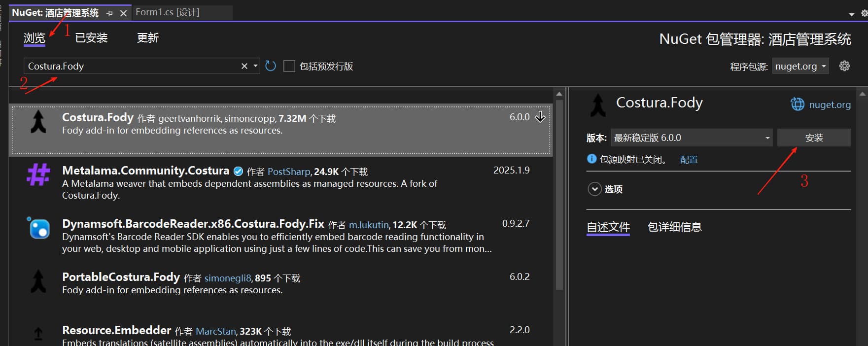Image resolution: width=868 pixels, height=346 pixels.
Task: Click the PortableCostura.Fody package icon
Action: pos(38,281)
